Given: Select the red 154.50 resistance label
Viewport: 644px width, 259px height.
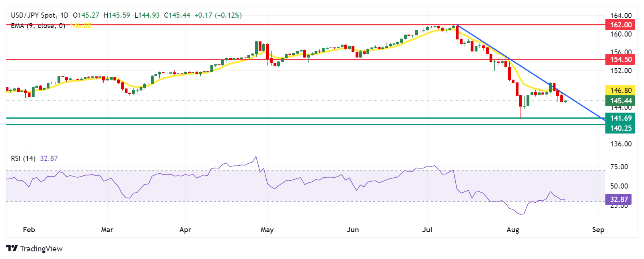Looking at the screenshot, I should click(x=620, y=60).
